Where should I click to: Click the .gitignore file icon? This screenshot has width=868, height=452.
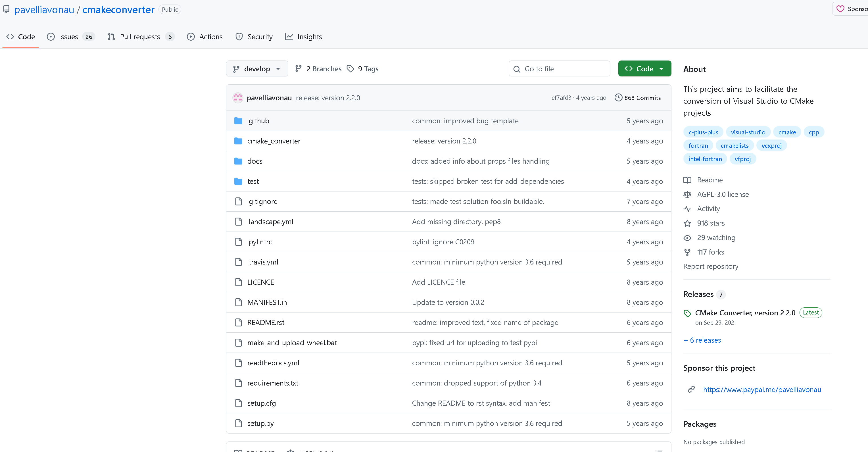point(238,201)
